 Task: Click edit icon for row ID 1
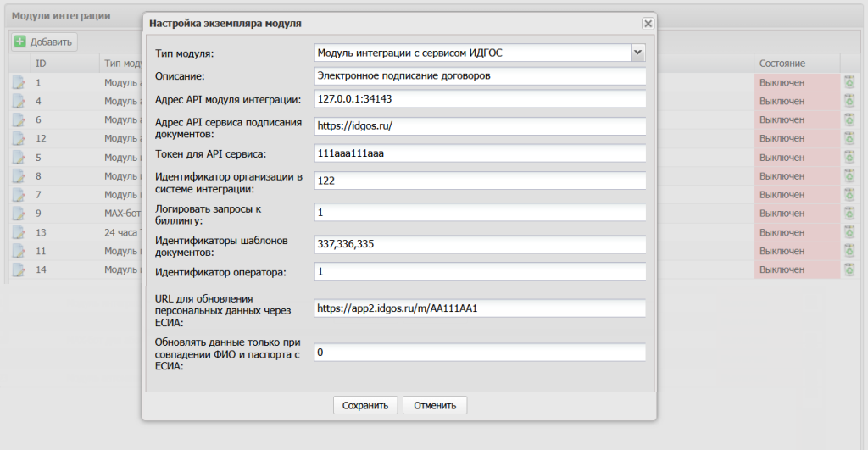(19, 83)
